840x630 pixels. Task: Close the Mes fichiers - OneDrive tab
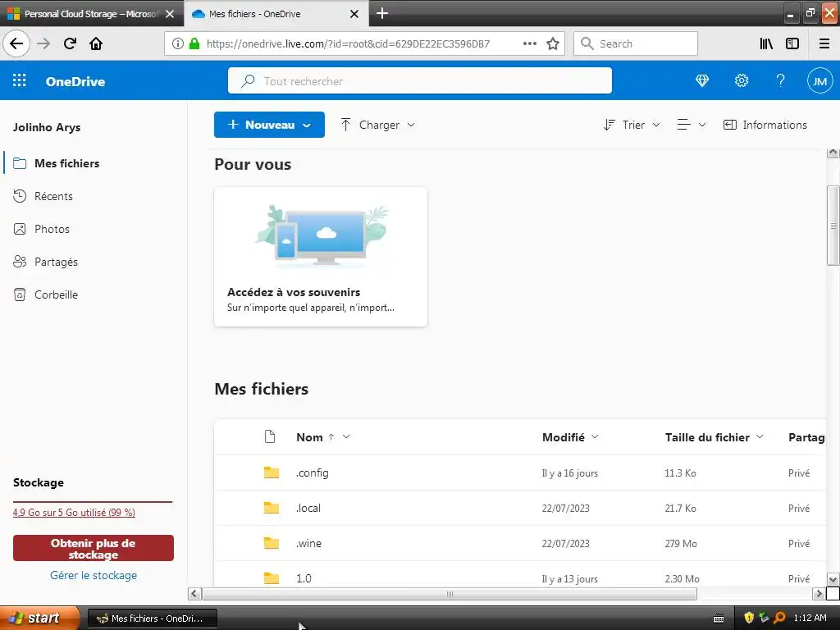354,14
